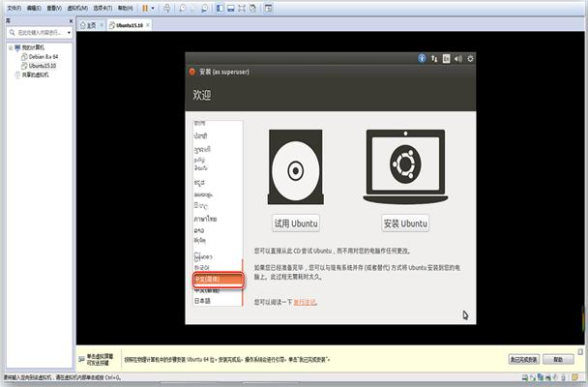Image resolution: width=588 pixels, height=387 pixels.
Task: Click the 我已完成安装 button
Action: point(524,360)
